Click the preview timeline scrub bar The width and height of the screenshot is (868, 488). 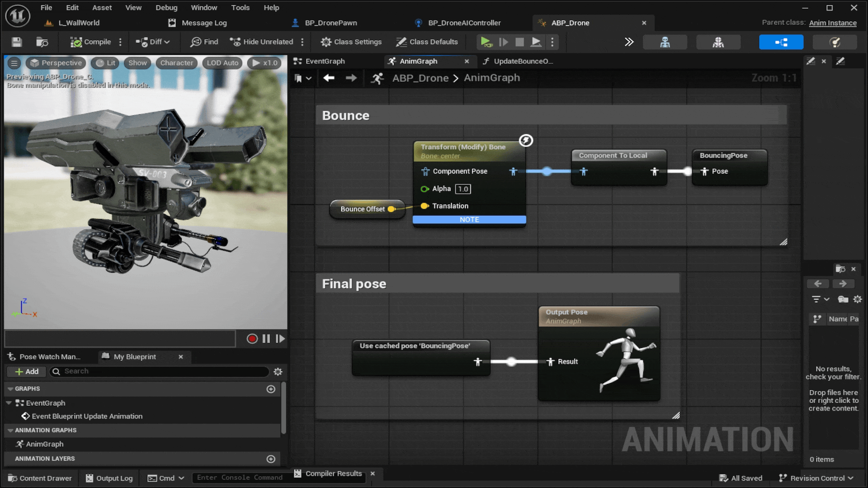(120, 338)
